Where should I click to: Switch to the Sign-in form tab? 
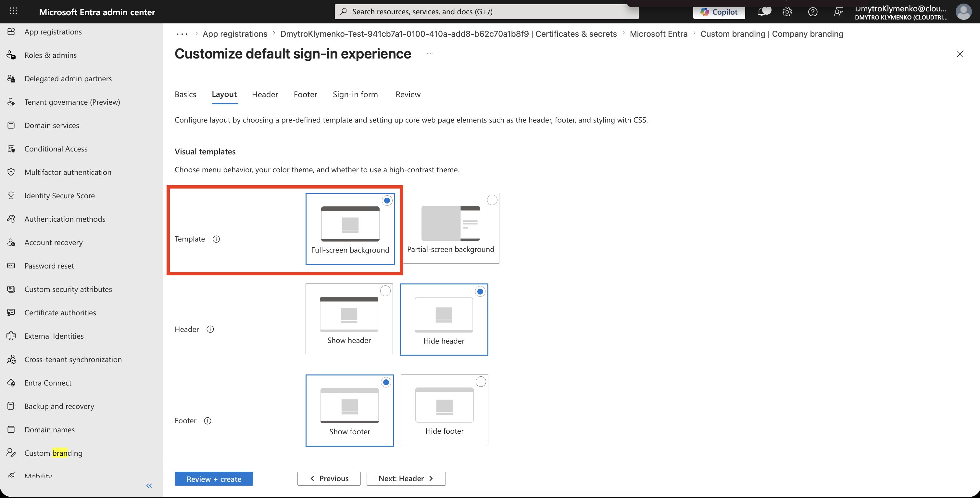(355, 94)
